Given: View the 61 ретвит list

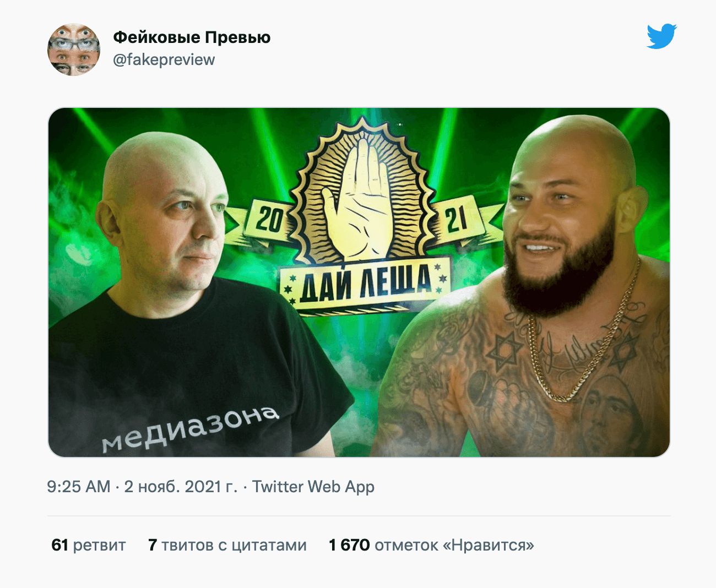Looking at the screenshot, I should click(89, 545).
